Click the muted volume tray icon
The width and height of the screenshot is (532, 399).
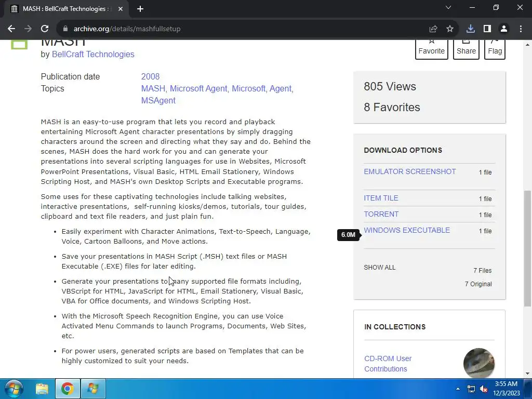coord(484,389)
